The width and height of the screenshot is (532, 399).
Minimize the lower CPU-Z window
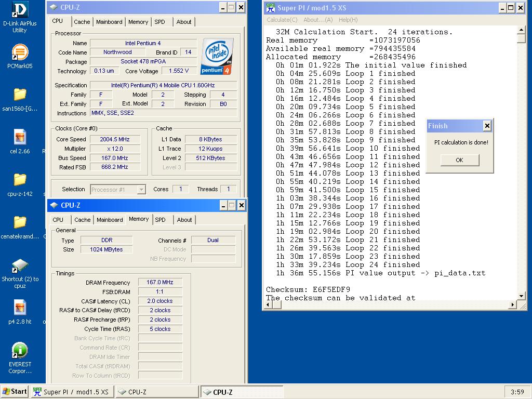pos(223,205)
